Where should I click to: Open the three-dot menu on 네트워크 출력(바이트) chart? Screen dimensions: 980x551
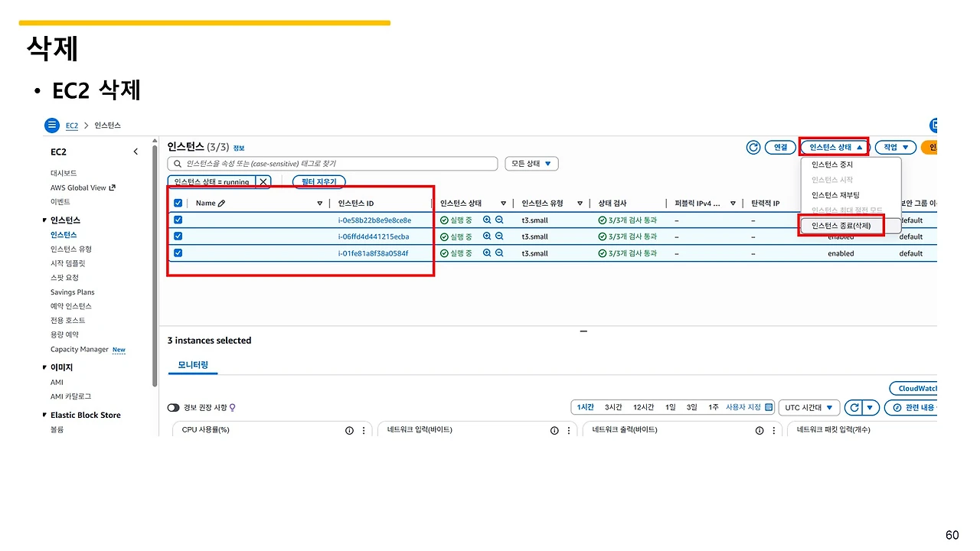773,430
